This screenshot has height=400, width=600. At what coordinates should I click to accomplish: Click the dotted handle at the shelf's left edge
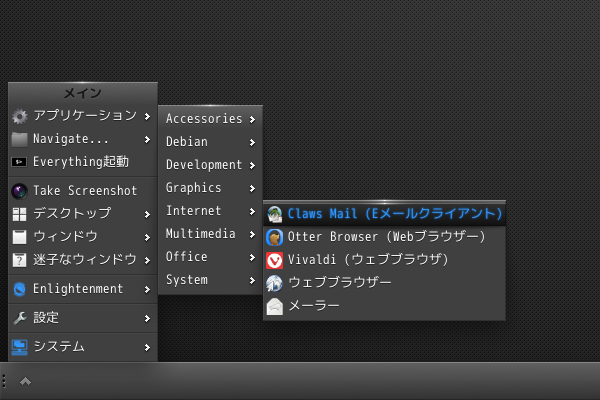[x=4, y=381]
